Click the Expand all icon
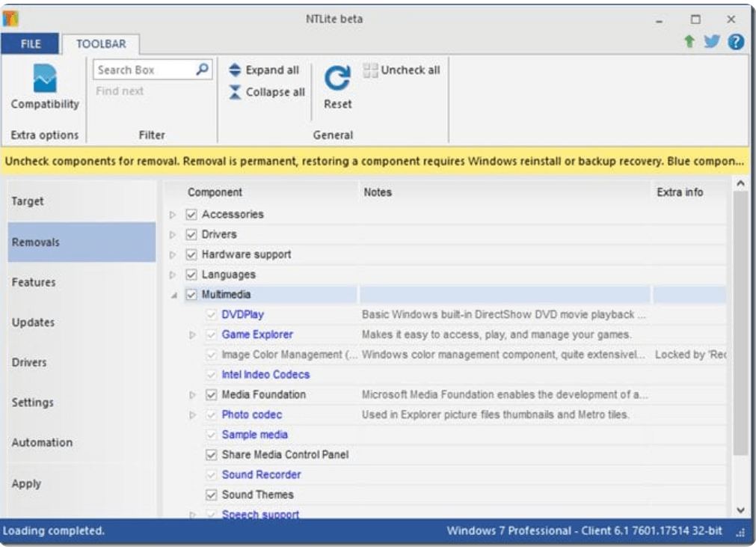 (235, 70)
